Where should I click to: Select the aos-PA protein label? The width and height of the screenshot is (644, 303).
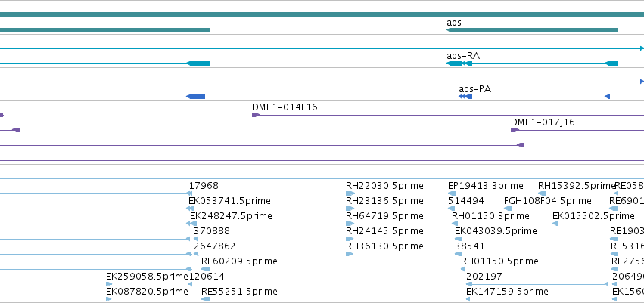click(474, 89)
